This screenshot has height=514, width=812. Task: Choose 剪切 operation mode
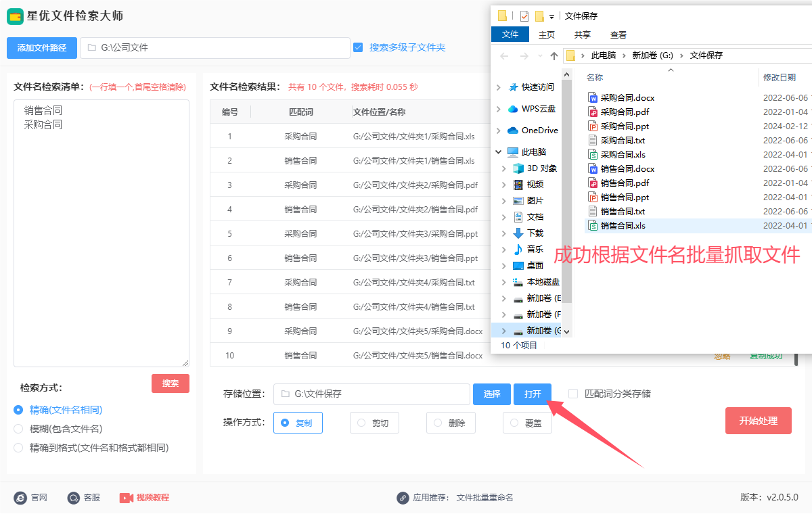374,423
